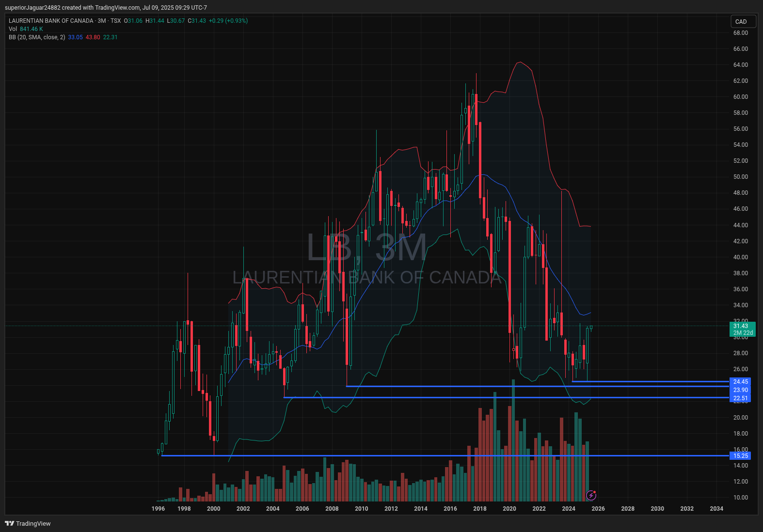Click the 2008 label on time axis

332,509
